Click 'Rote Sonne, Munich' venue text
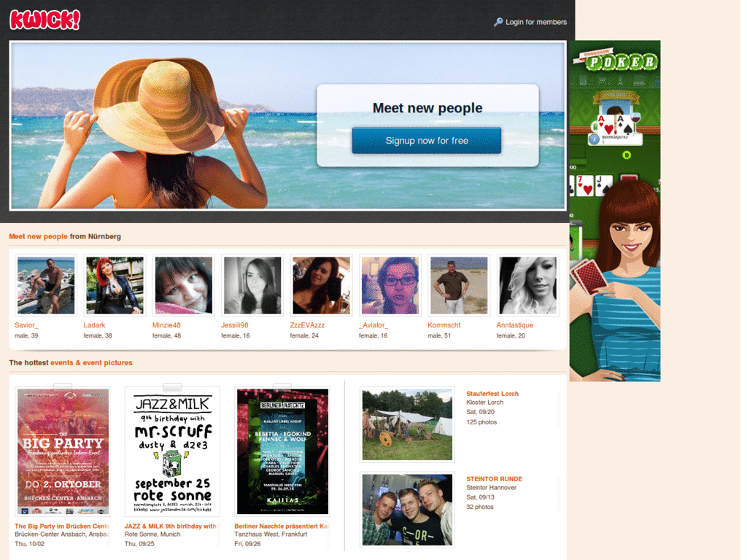This screenshot has width=747, height=560. click(x=152, y=534)
